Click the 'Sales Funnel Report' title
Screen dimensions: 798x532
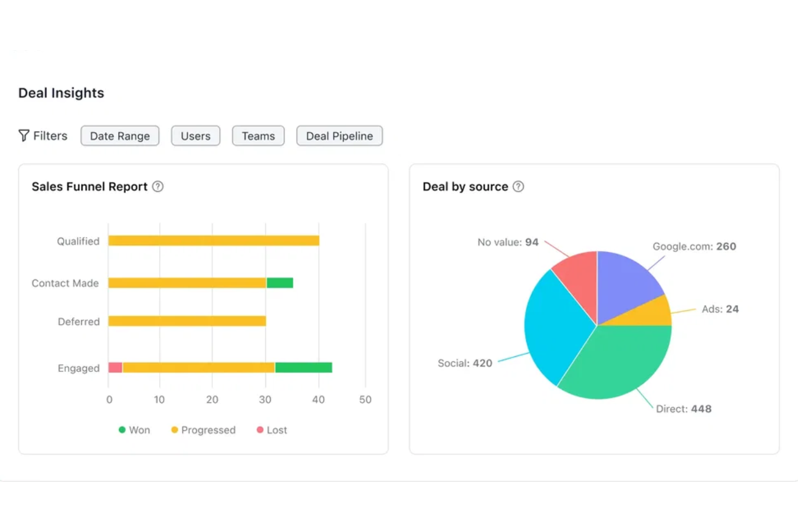[90, 186]
